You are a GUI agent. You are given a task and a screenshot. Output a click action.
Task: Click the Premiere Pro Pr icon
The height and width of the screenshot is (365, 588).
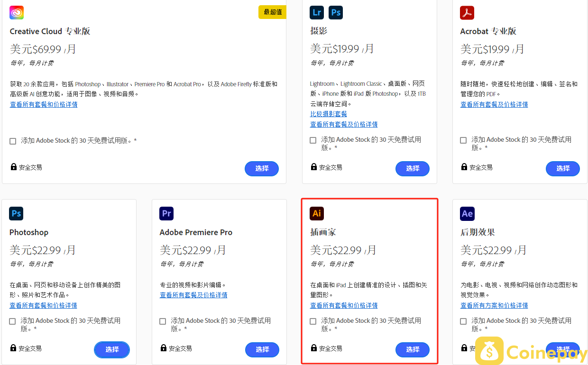[x=166, y=213]
